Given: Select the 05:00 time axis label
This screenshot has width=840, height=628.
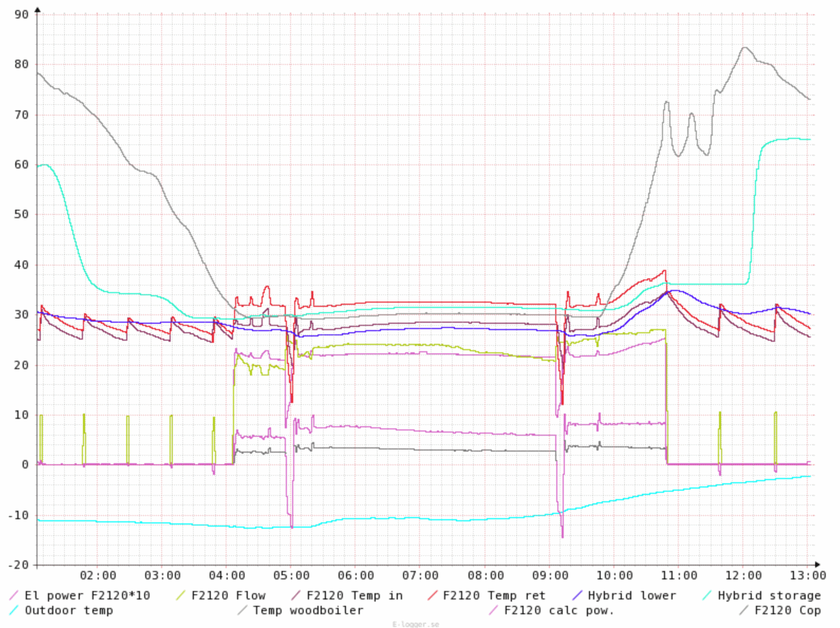Looking at the screenshot, I should click(x=291, y=575).
